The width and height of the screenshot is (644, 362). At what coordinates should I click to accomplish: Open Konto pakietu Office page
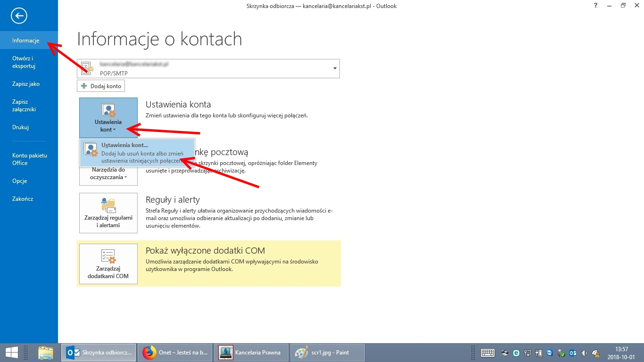coord(30,159)
